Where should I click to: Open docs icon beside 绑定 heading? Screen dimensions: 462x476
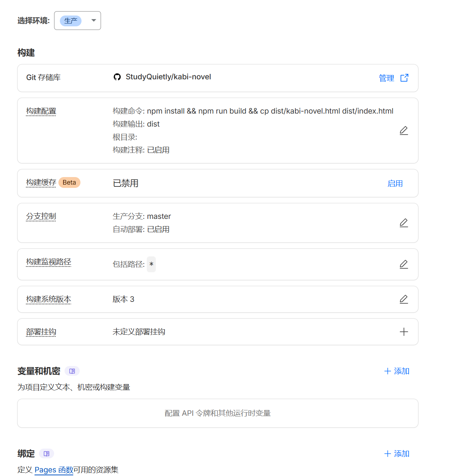pos(47,454)
